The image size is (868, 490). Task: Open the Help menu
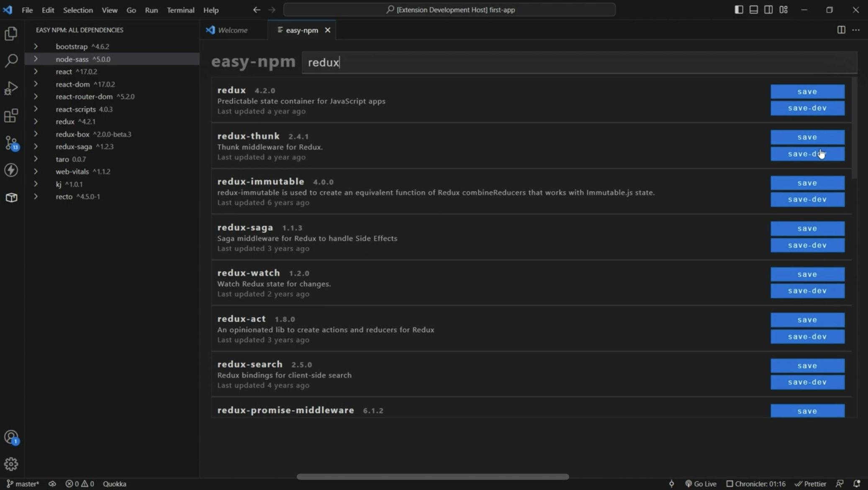pyautogui.click(x=211, y=10)
